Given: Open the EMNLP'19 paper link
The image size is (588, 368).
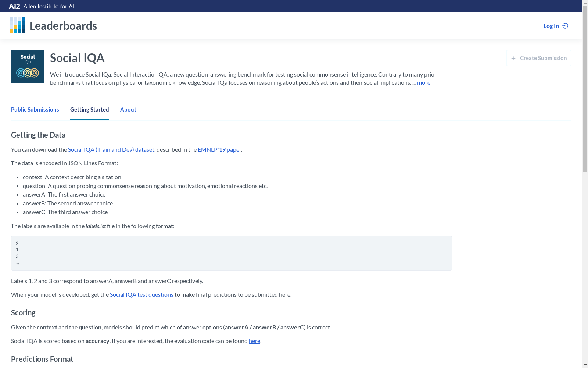Looking at the screenshot, I should click(x=219, y=149).
